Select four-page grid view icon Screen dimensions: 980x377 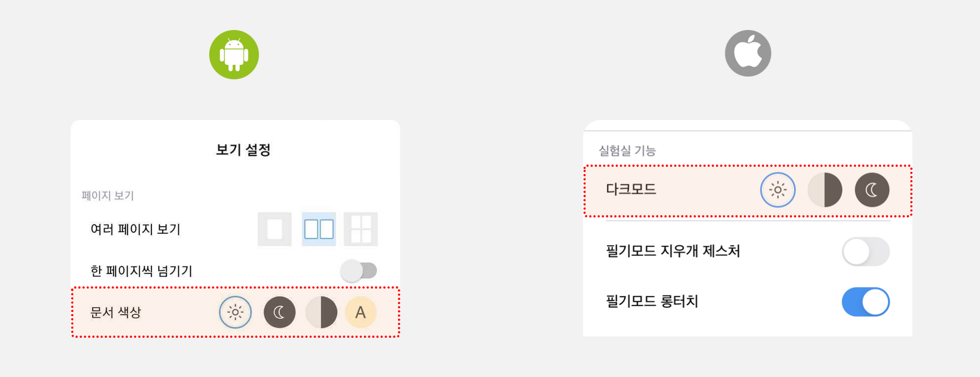coord(361,229)
